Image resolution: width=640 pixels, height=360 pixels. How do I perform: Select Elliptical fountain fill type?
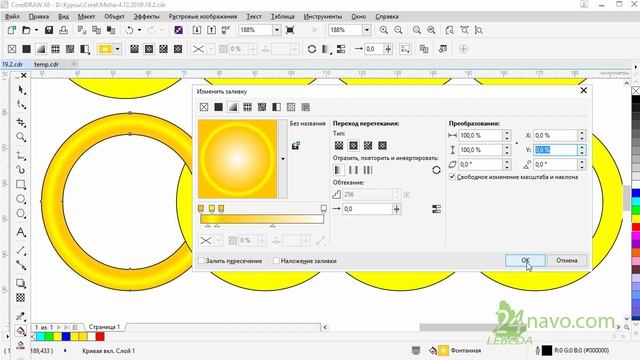353,145
